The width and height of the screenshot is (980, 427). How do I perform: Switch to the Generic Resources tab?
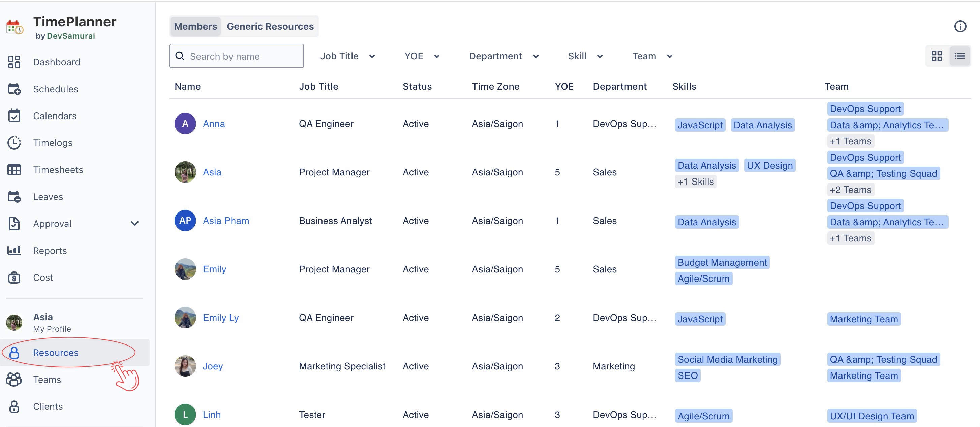coord(270,26)
